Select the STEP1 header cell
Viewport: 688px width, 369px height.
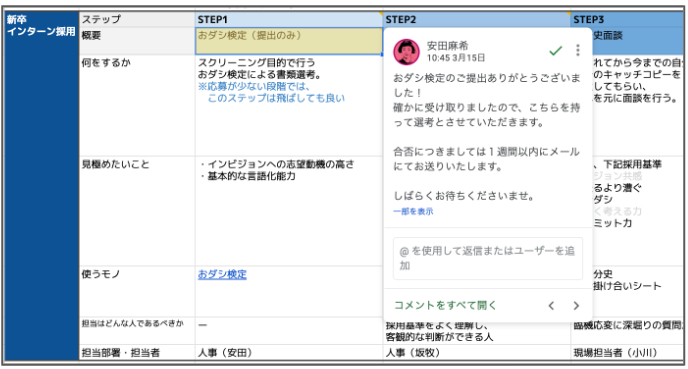tap(289, 19)
